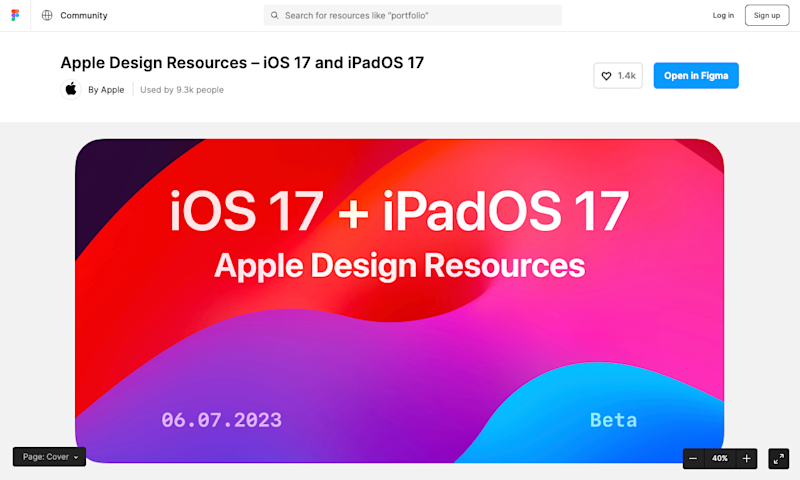Click the Log in link
Image resolution: width=800 pixels, height=480 pixels.
click(x=723, y=15)
